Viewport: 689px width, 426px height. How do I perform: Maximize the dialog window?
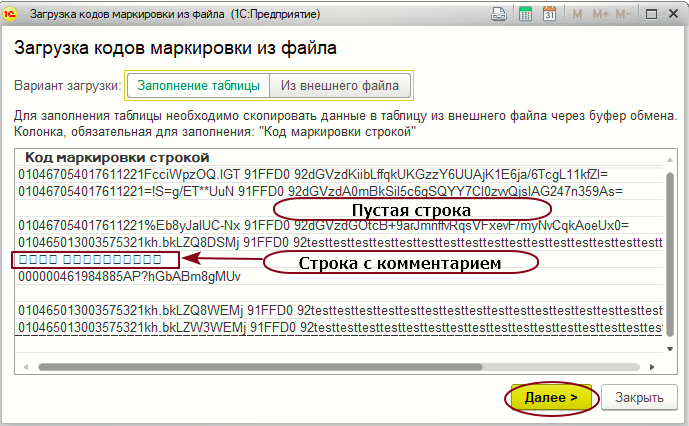652,15
